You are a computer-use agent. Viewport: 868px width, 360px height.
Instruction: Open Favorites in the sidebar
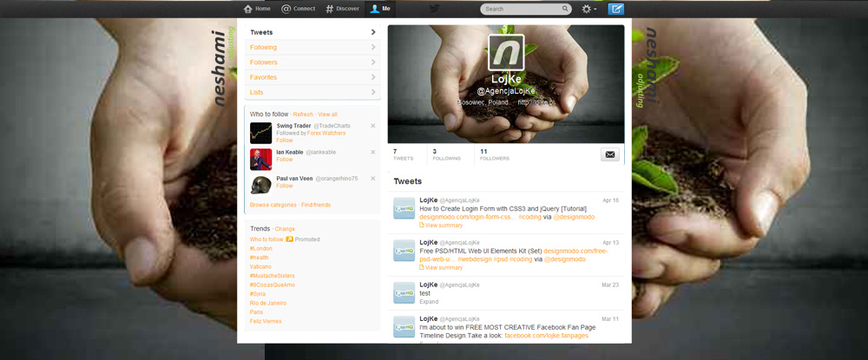click(x=312, y=77)
